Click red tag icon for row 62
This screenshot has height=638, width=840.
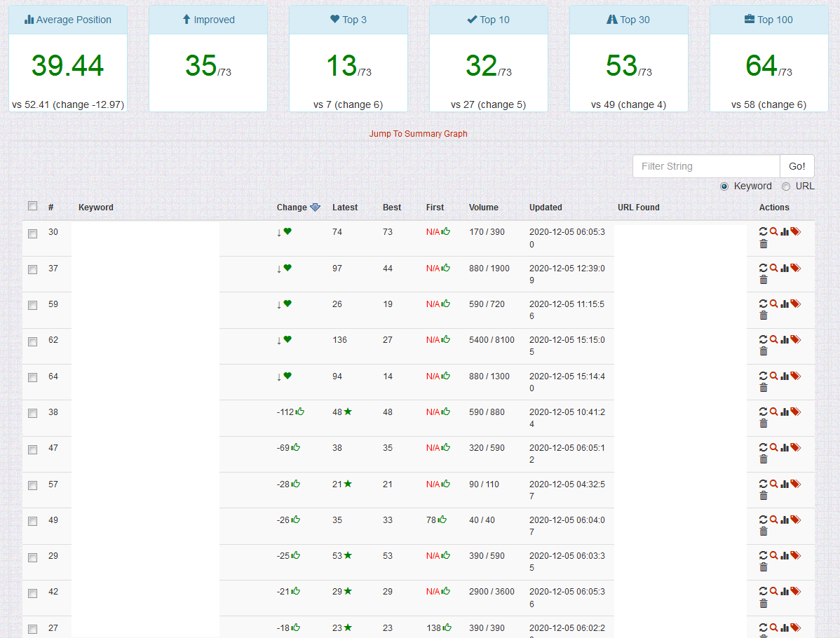click(x=796, y=339)
